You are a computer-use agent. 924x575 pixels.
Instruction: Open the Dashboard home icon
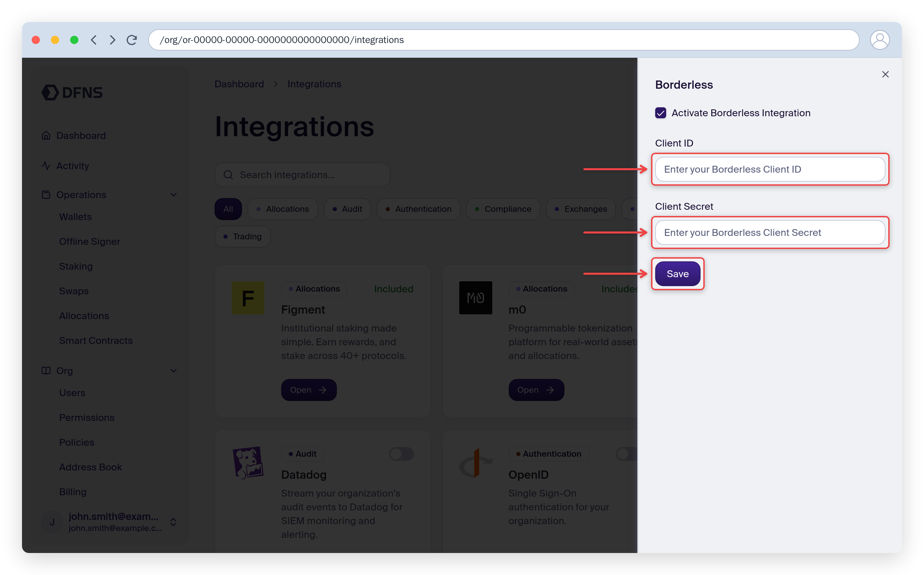[x=46, y=135]
